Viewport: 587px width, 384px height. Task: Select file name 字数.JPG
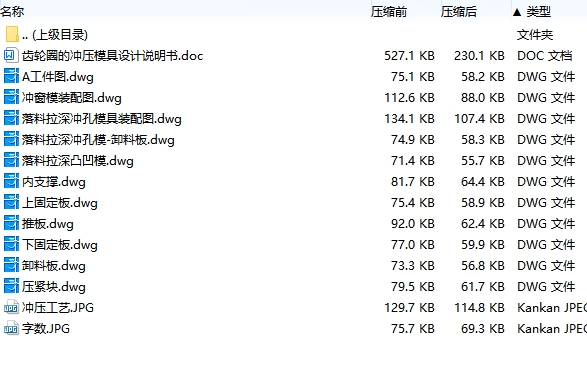click(x=46, y=328)
